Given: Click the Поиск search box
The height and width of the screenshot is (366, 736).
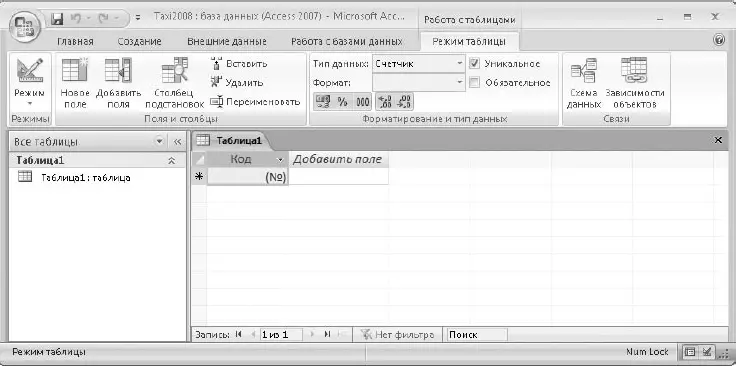Looking at the screenshot, I should point(477,335).
